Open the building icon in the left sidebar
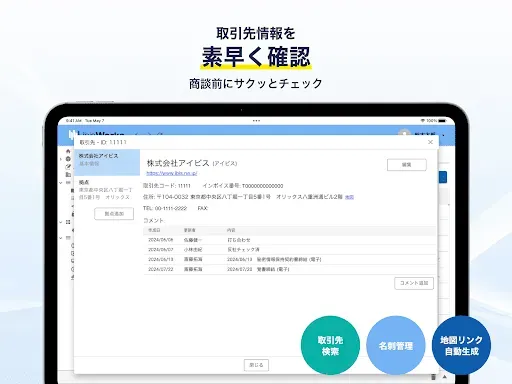 (68, 174)
